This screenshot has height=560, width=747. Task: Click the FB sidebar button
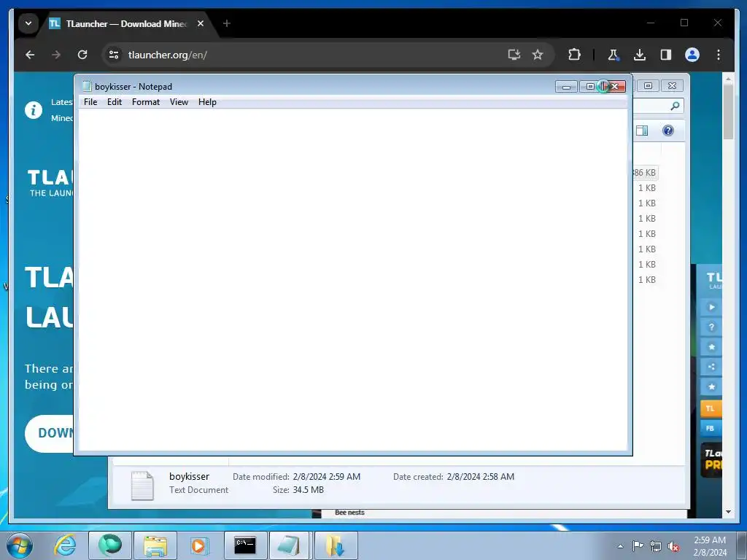[711, 428]
